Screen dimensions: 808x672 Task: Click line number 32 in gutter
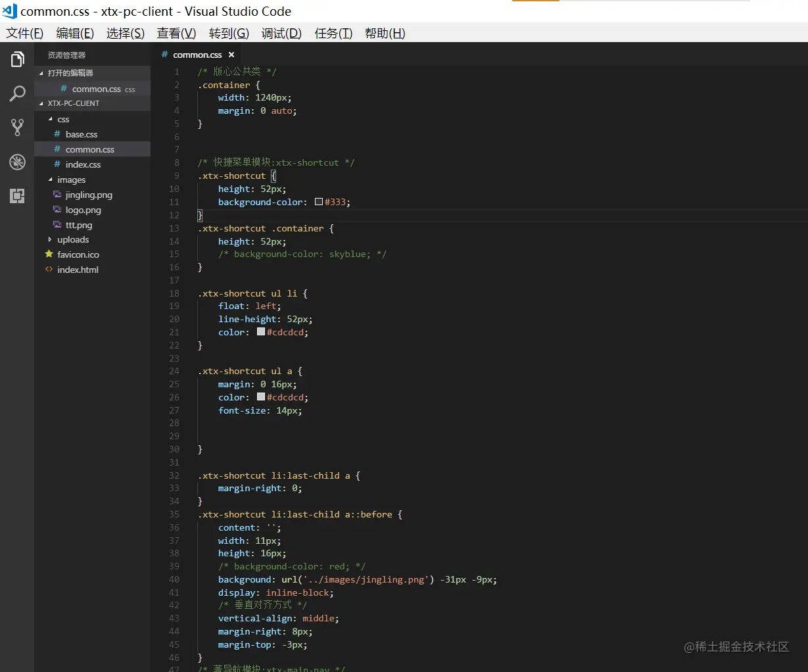coord(174,475)
